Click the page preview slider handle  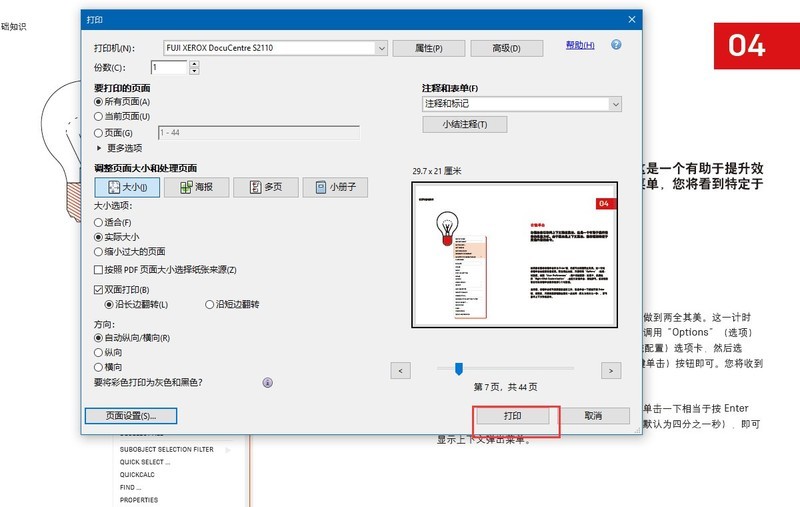[x=458, y=369]
